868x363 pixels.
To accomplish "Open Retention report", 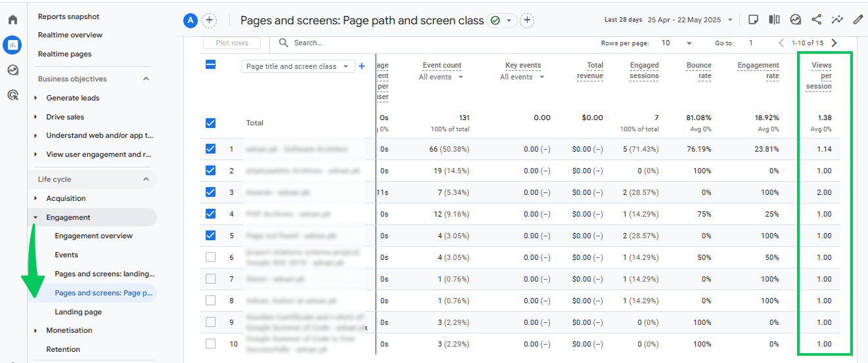I will (63, 349).
